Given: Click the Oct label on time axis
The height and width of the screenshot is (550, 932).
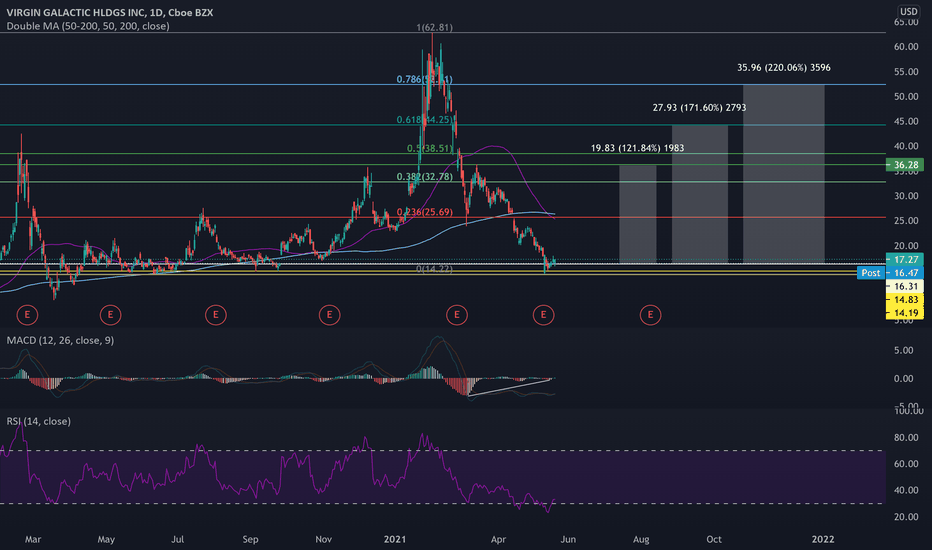Looking at the screenshot, I should (714, 539).
